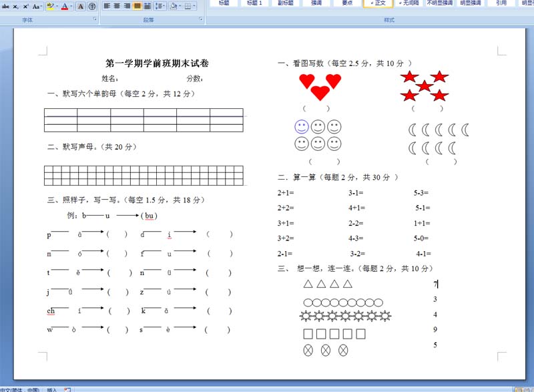This screenshot has height=392, width=534.
Task: Select the middle red heart shape
Action: coord(320,93)
